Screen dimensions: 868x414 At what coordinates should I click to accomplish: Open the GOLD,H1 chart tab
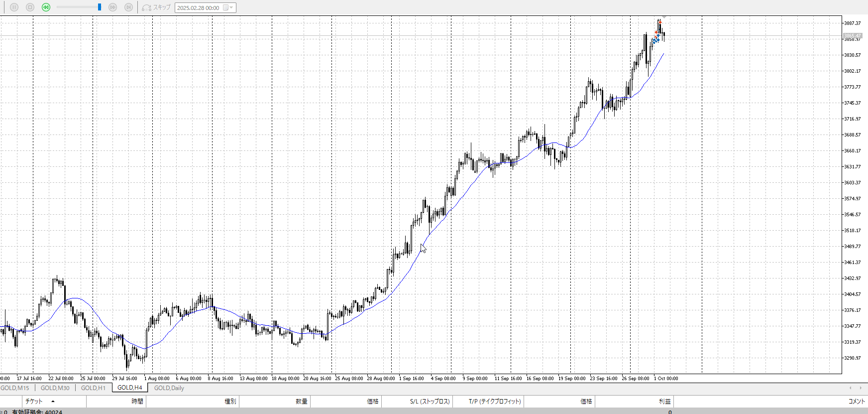click(x=93, y=388)
